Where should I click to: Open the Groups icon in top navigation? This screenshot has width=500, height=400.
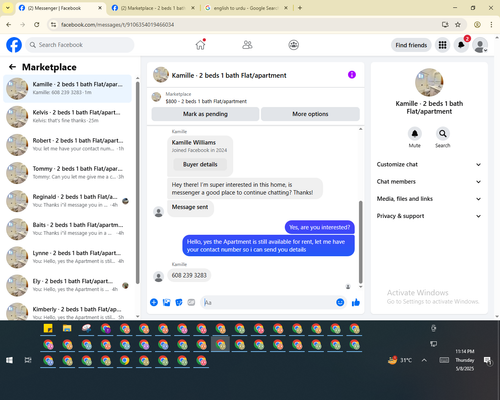pos(293,45)
